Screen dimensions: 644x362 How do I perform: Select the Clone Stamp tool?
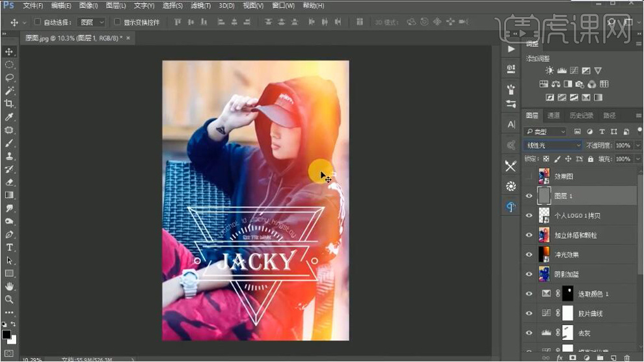tap(9, 156)
